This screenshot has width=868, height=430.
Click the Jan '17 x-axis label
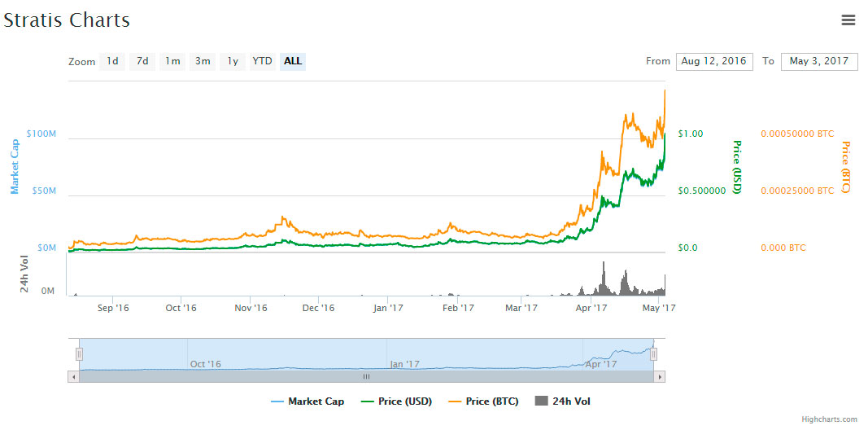[x=388, y=308]
